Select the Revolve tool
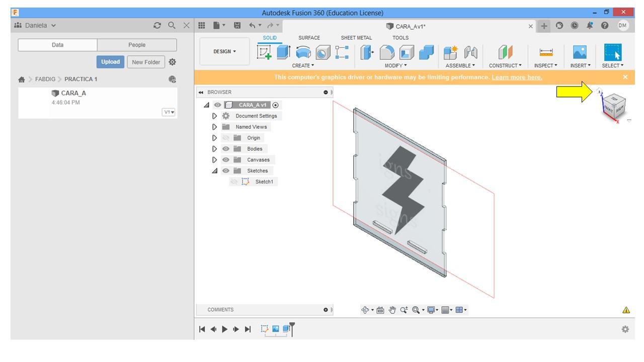Image resolution: width=644 pixels, height=362 pixels. click(303, 52)
